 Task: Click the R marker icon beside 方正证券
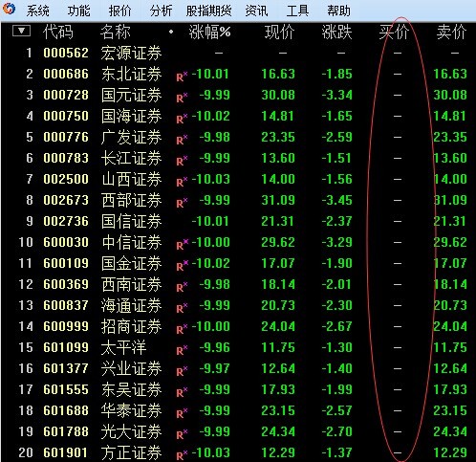click(x=182, y=454)
